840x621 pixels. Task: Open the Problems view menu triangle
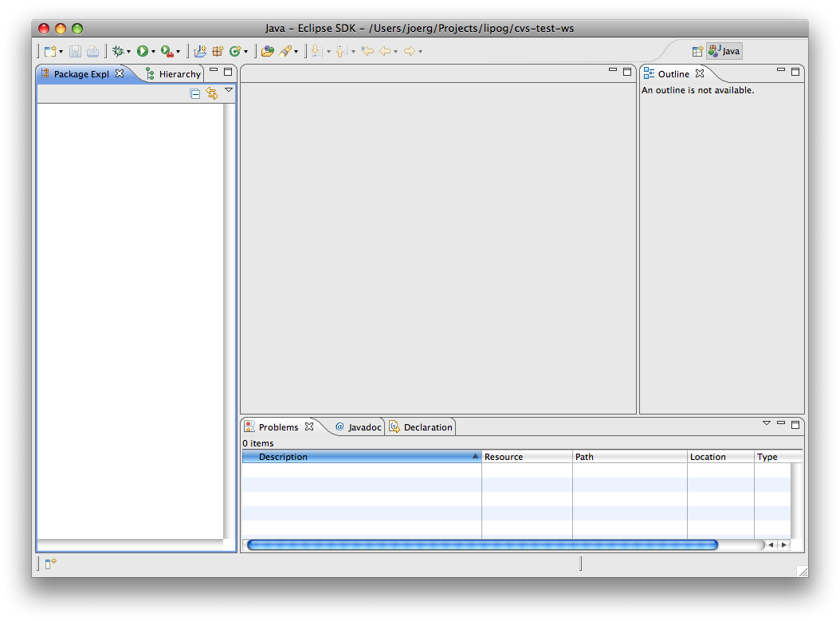(x=767, y=423)
